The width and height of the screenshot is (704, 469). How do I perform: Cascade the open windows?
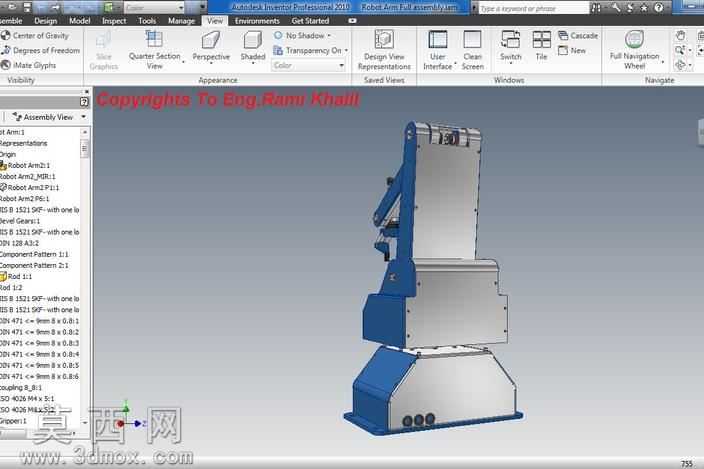pyautogui.click(x=578, y=35)
